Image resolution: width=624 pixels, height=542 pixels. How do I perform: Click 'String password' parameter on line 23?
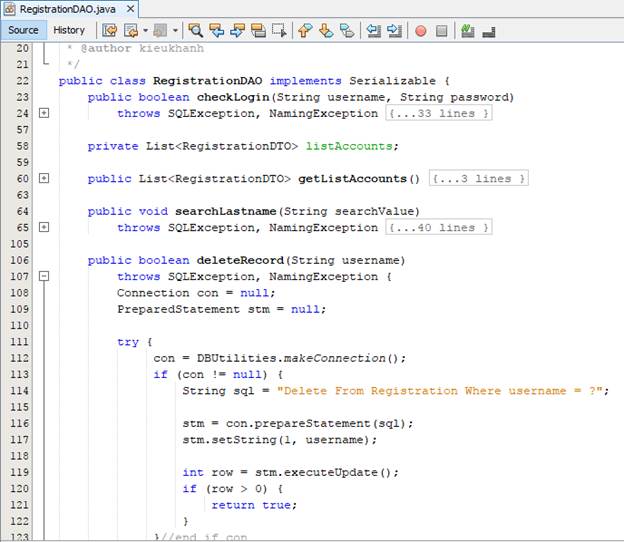click(454, 97)
